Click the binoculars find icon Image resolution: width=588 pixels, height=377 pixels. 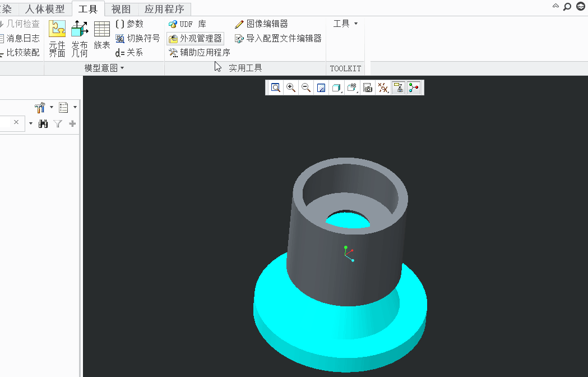click(43, 123)
